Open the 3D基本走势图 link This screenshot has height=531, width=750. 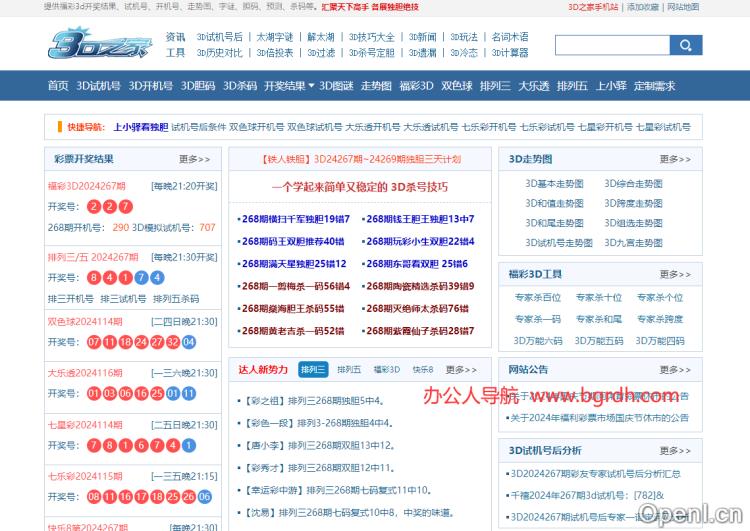pyautogui.click(x=553, y=184)
